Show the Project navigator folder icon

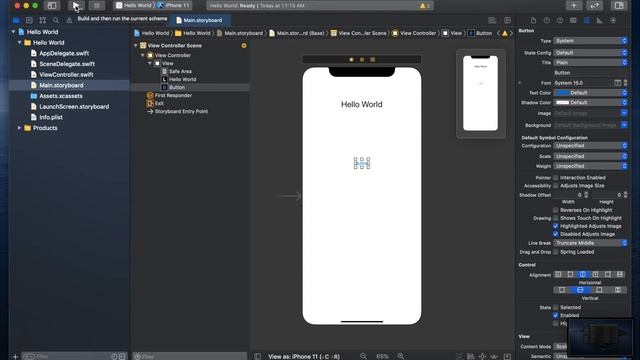click(16, 20)
